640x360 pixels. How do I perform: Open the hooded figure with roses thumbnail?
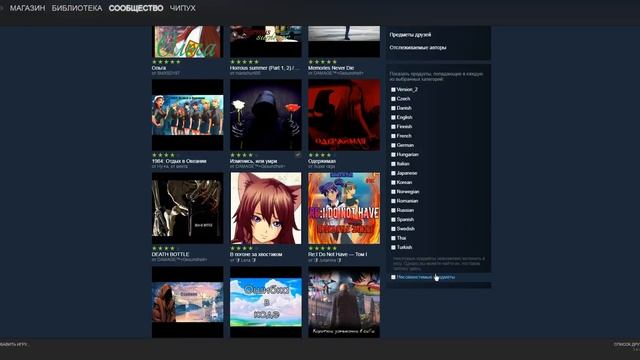click(x=266, y=115)
